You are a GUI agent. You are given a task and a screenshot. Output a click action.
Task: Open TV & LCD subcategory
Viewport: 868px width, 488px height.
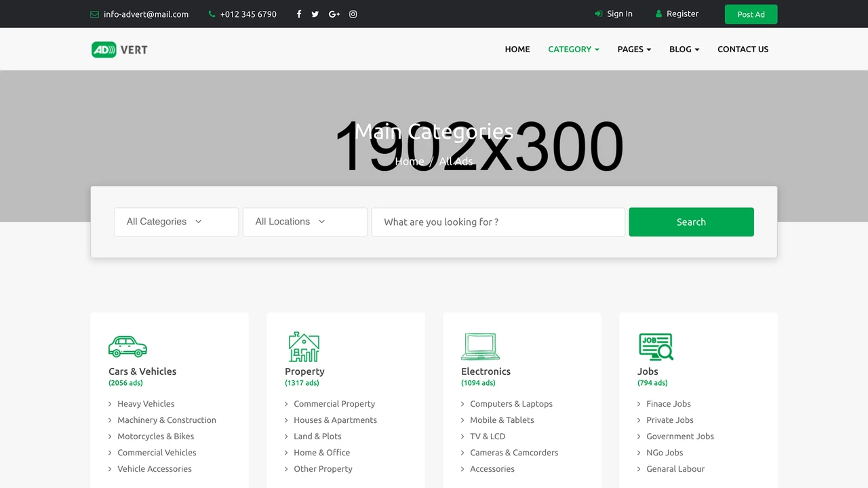pyautogui.click(x=488, y=436)
